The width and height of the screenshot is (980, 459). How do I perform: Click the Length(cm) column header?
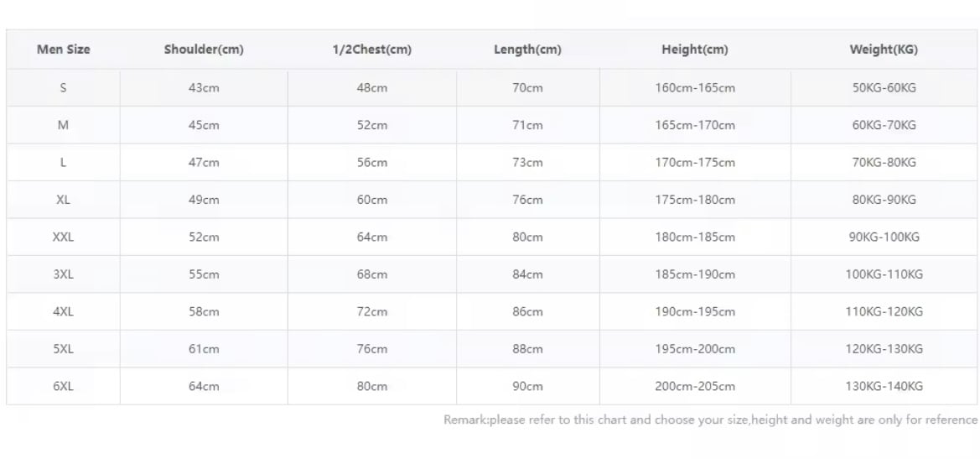tap(527, 50)
